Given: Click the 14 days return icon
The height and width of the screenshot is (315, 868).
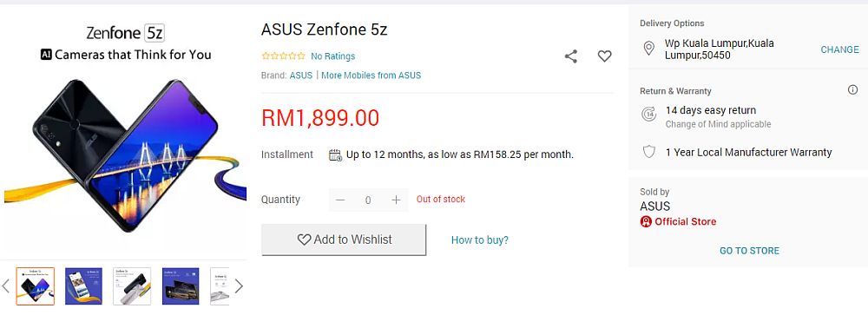Looking at the screenshot, I should pos(648,114).
